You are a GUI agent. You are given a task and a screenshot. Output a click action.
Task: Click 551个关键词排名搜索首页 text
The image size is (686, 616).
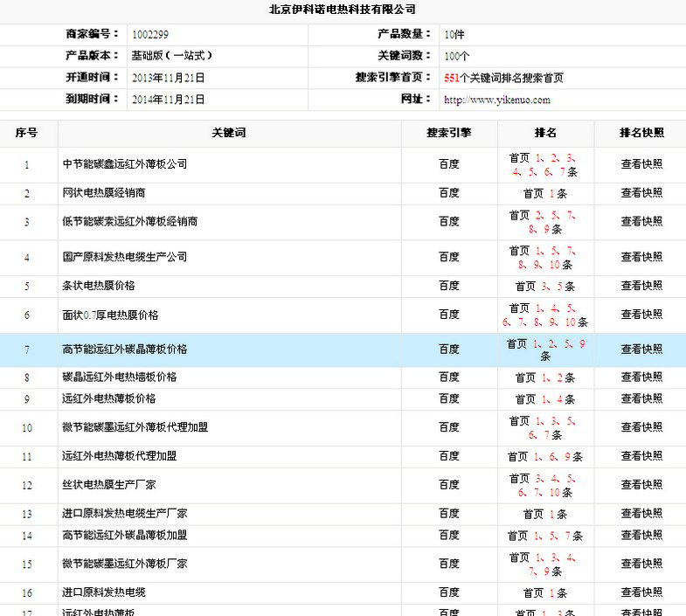(x=503, y=78)
